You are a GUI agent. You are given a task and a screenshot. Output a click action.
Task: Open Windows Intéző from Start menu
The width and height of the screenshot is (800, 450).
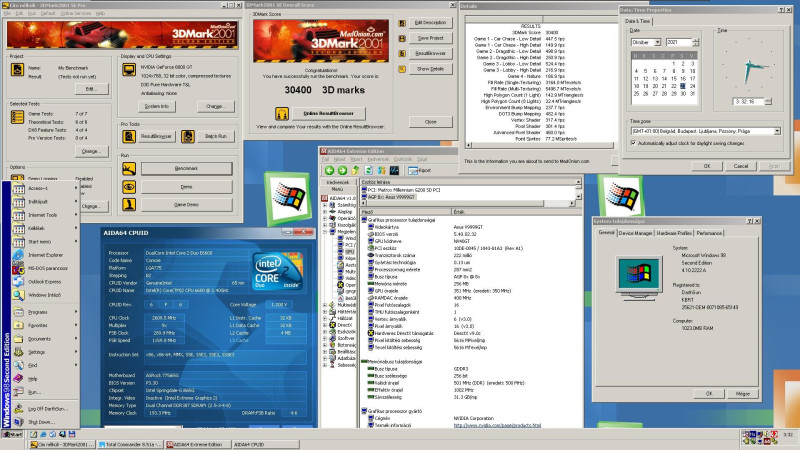click(x=45, y=295)
